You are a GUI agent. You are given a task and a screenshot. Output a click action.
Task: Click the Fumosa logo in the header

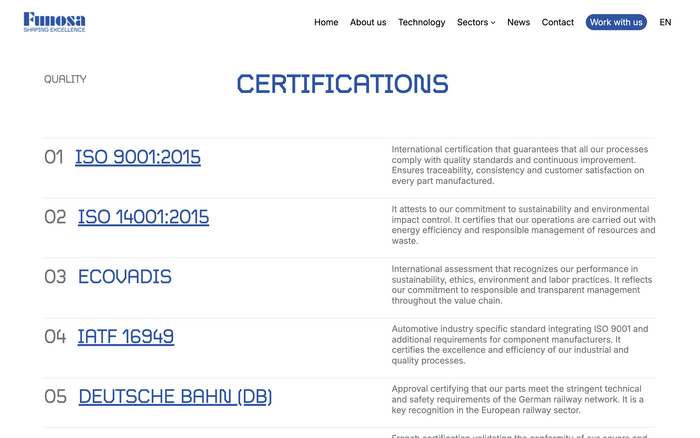click(54, 22)
